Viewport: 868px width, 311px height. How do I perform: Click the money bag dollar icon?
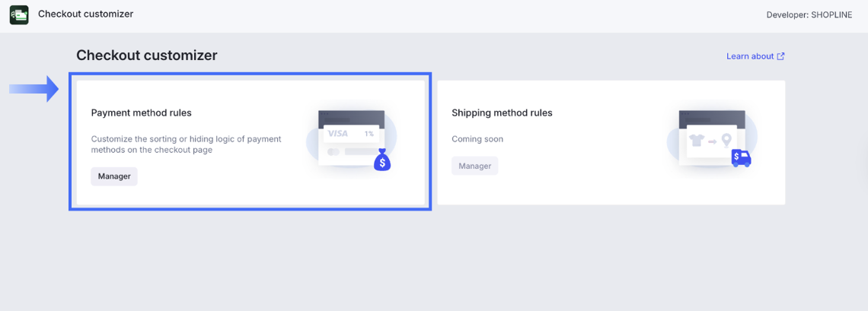(382, 161)
